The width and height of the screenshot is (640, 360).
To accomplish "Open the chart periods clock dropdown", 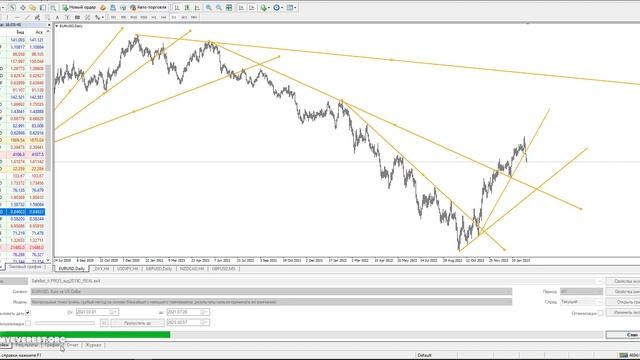I will click(x=277, y=7).
